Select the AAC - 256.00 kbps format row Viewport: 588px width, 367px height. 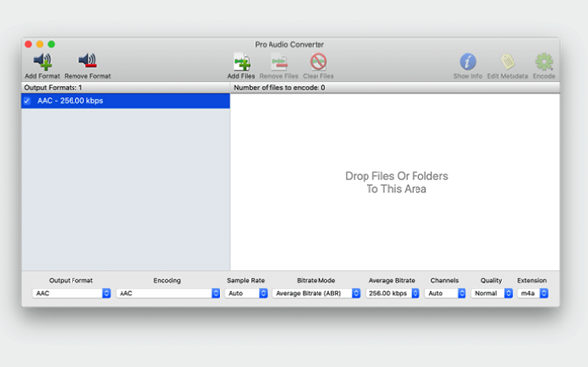(125, 101)
